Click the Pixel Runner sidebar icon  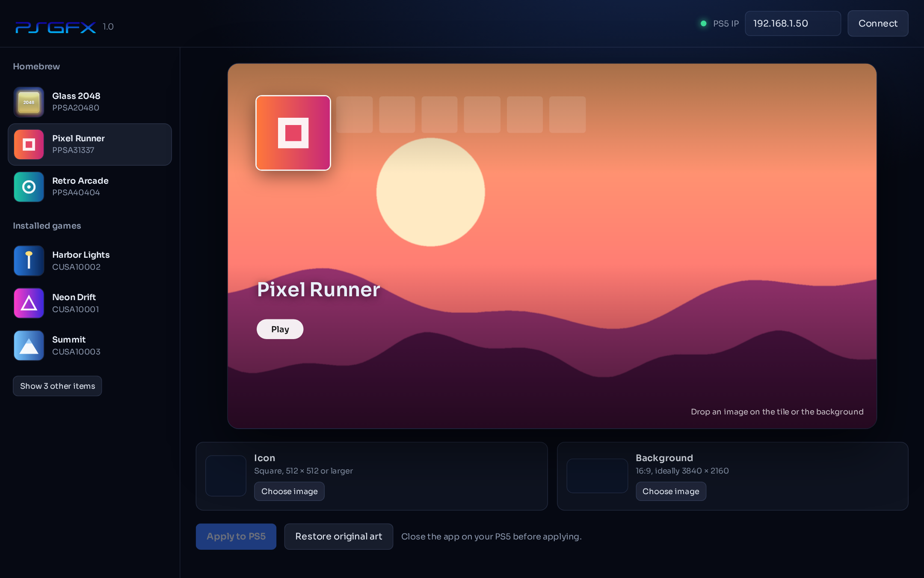coord(29,145)
